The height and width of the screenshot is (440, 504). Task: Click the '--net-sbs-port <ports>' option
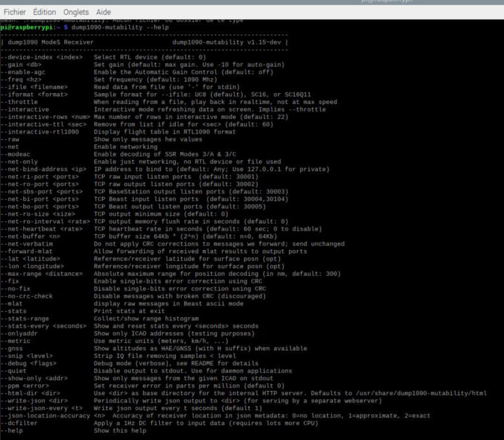pyautogui.click(x=42, y=192)
